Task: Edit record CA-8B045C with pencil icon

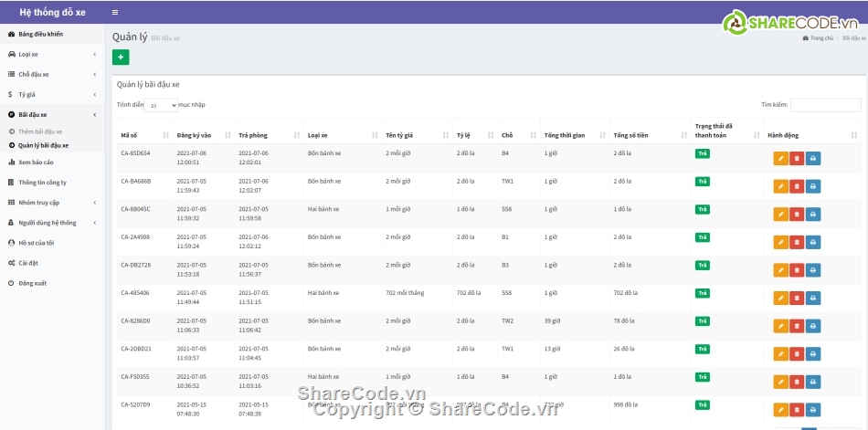Action: [780, 215]
